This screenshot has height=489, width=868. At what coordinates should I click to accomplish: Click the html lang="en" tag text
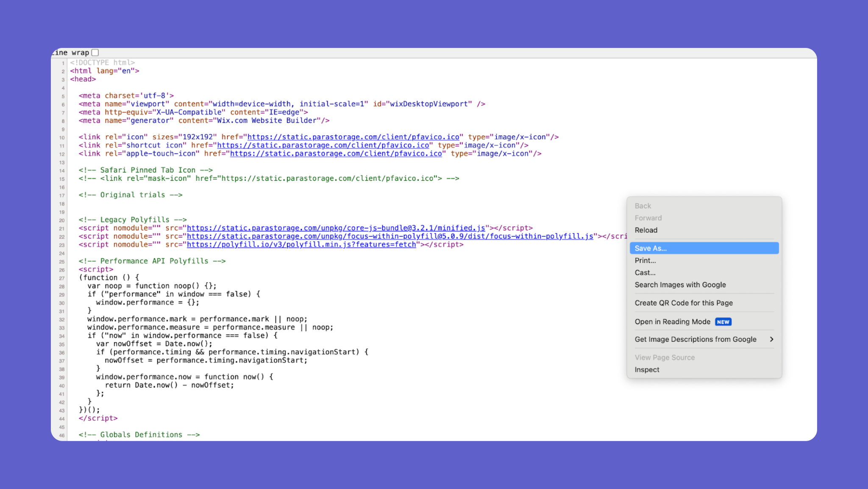coord(105,71)
